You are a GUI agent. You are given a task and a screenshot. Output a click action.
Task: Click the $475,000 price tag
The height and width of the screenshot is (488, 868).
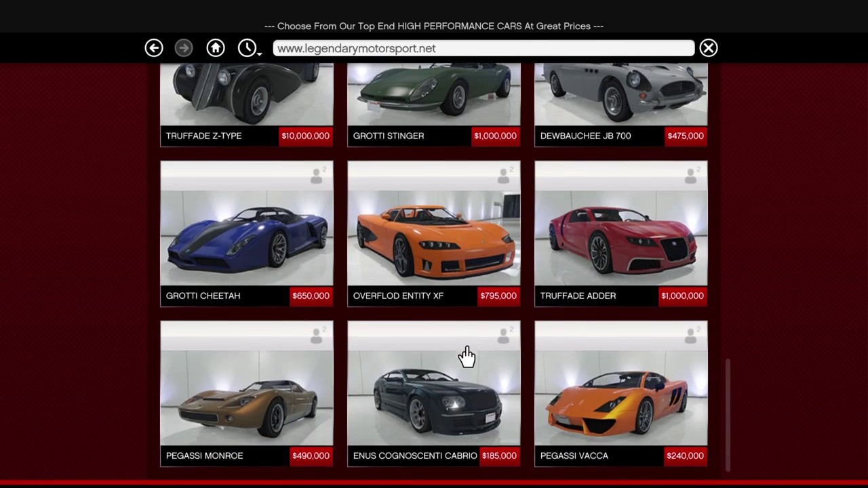686,136
